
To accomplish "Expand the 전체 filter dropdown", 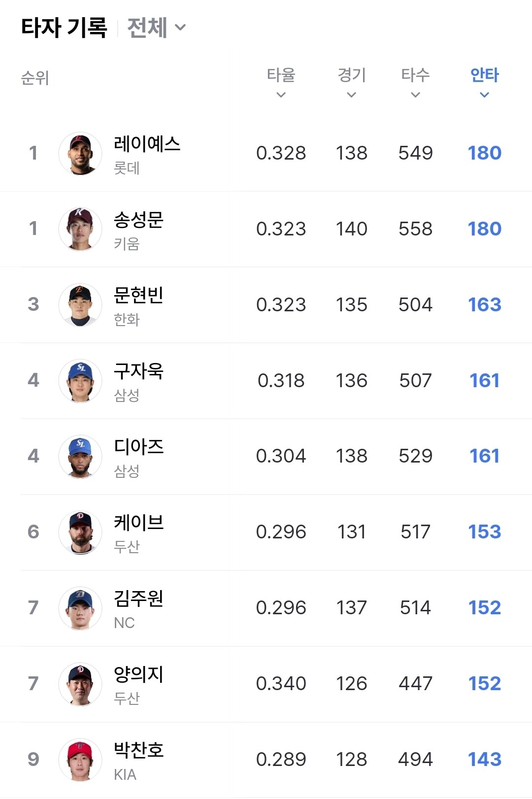I will coord(156,28).
